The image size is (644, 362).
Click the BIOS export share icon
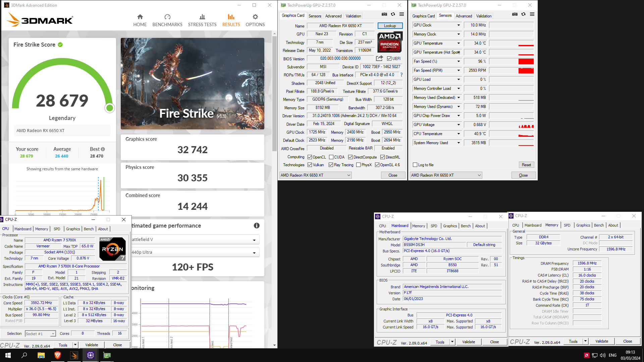click(379, 58)
